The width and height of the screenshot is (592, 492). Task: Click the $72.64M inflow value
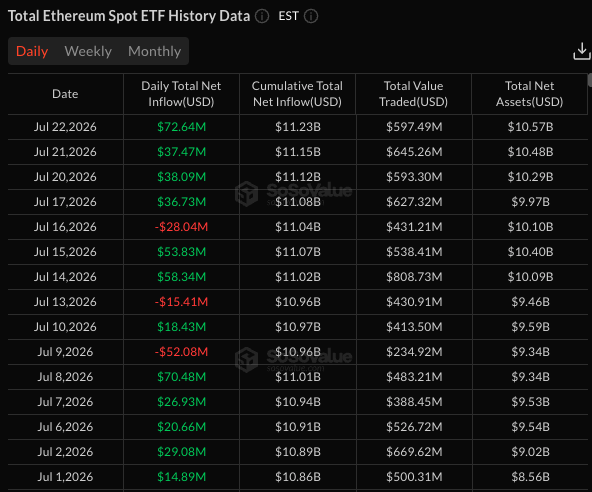(182, 127)
